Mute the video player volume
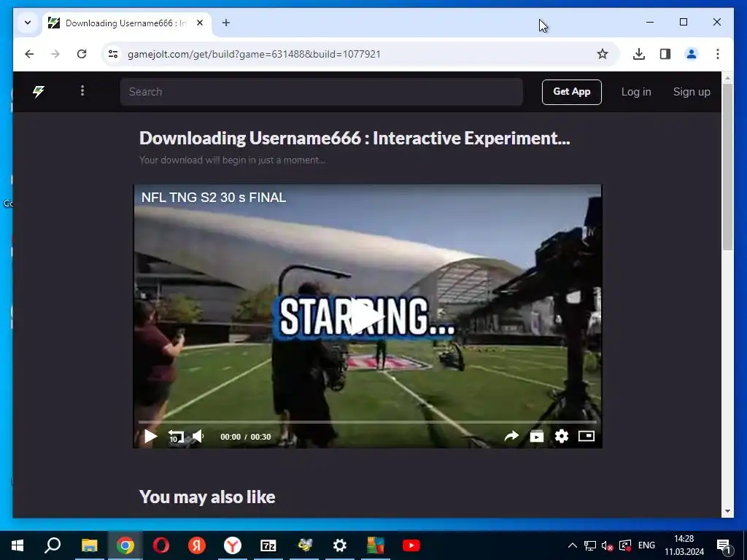The image size is (747, 560). [198, 436]
